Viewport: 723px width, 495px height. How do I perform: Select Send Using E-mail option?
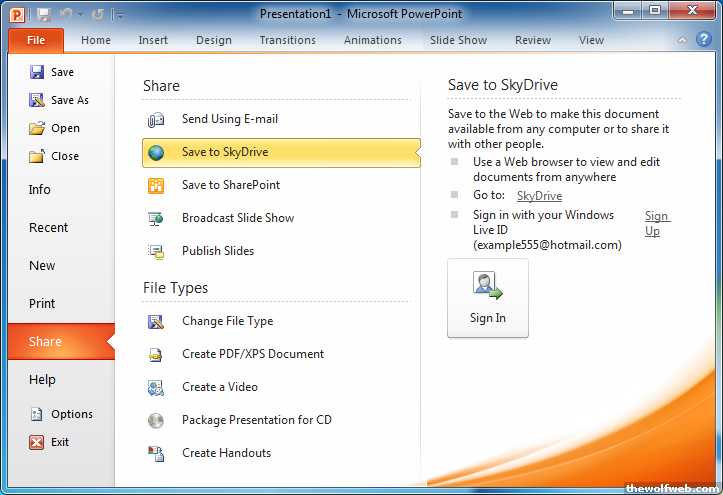230,119
